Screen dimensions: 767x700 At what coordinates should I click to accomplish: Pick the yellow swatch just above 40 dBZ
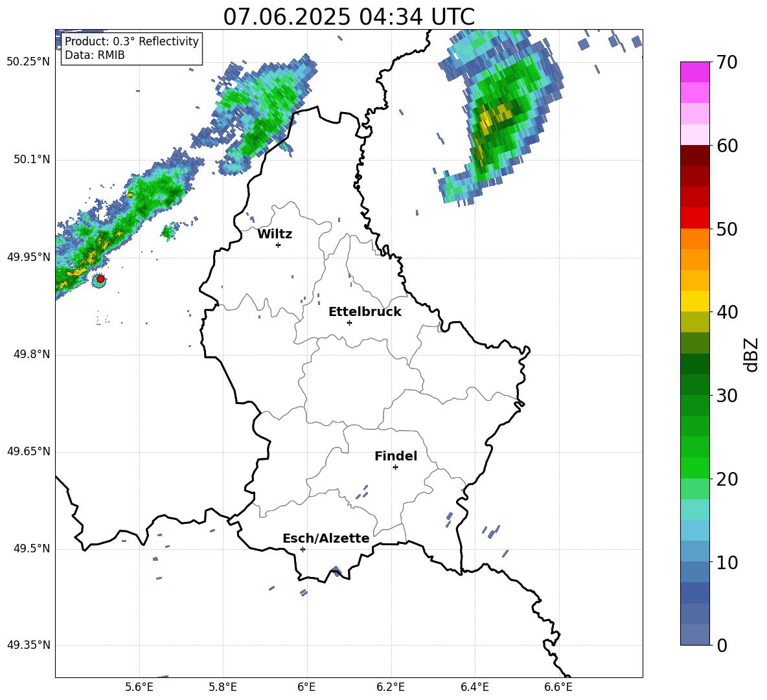pos(694,301)
